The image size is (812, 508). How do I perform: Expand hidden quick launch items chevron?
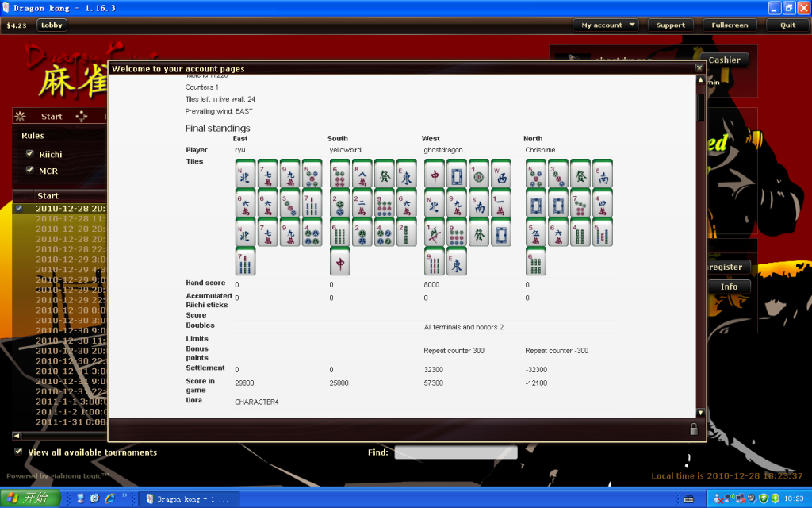[x=124, y=496]
